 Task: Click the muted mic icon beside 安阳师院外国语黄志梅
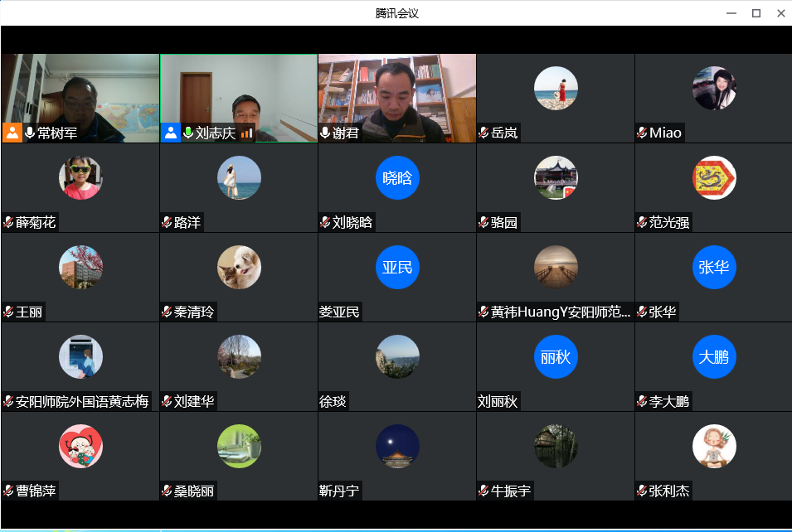click(8, 401)
